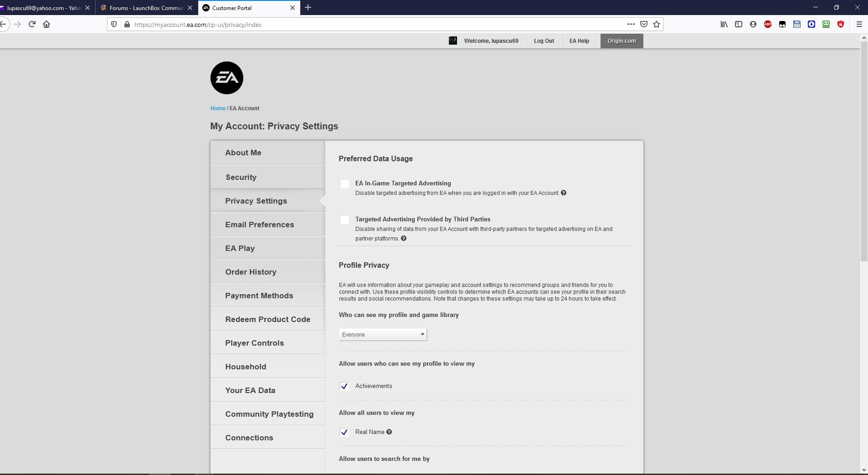Open the floppy disk save extension

pos(797,25)
